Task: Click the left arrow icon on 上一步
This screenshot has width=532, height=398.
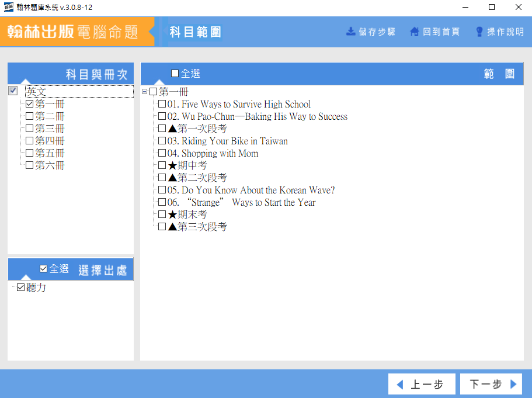Action: [x=400, y=385]
